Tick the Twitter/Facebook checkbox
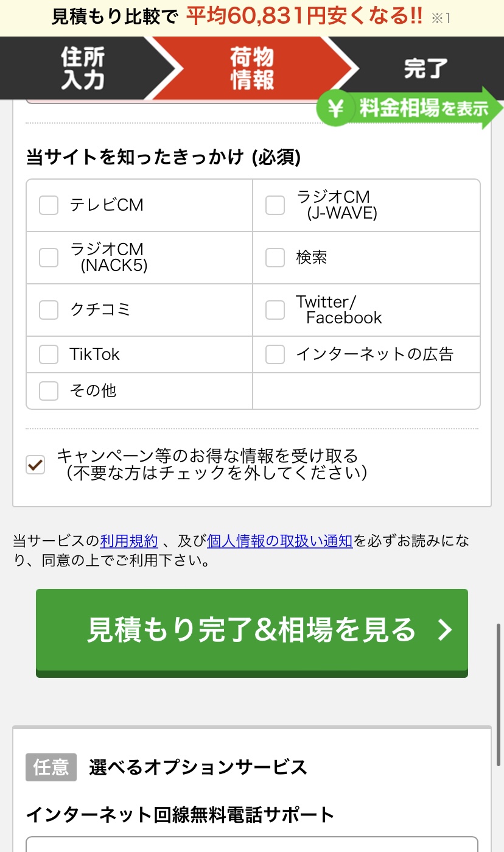 coord(275,310)
